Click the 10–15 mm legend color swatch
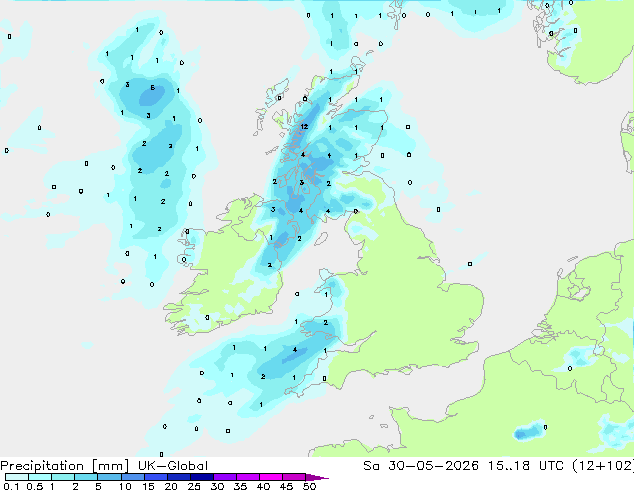The height and width of the screenshot is (490, 634). click(x=132, y=477)
